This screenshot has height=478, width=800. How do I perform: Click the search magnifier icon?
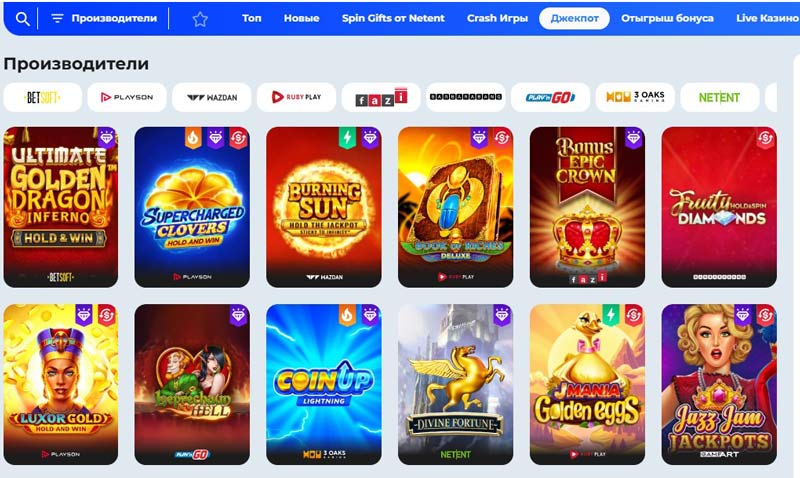(22, 19)
